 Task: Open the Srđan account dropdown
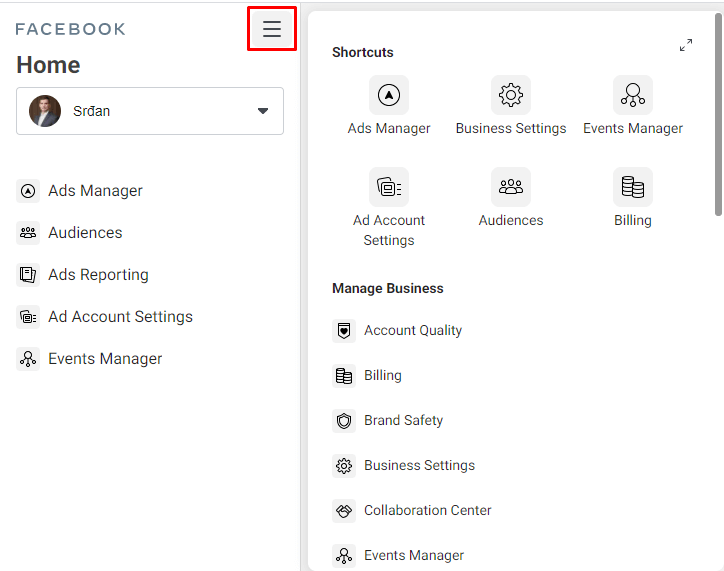click(x=150, y=111)
